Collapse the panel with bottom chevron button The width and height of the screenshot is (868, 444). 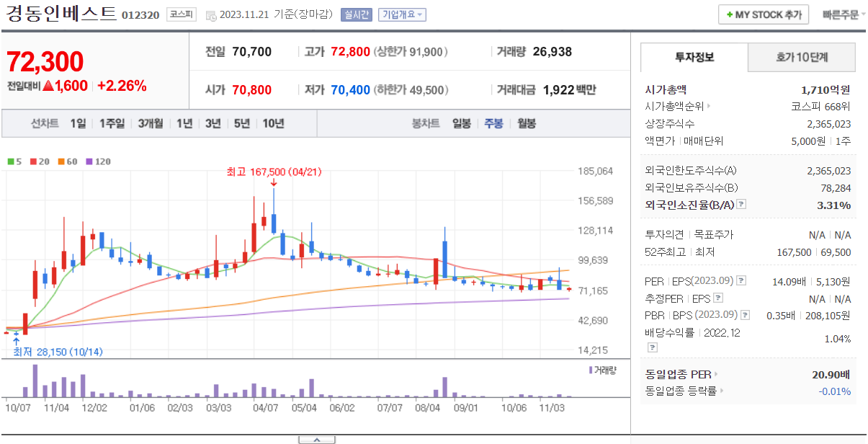(x=317, y=439)
